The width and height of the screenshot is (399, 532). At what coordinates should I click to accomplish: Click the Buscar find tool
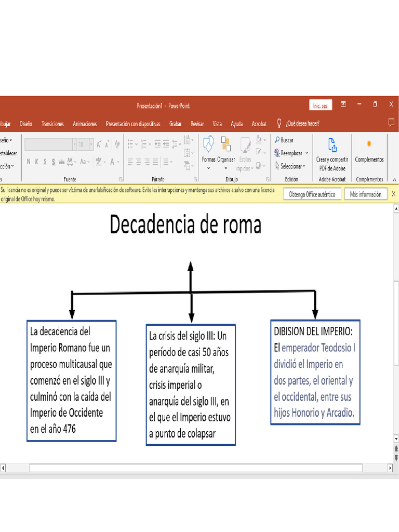284,140
